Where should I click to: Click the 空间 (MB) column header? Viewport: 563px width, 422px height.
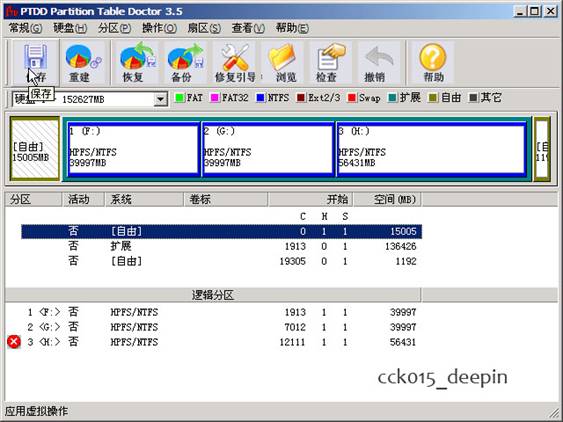coord(387,199)
